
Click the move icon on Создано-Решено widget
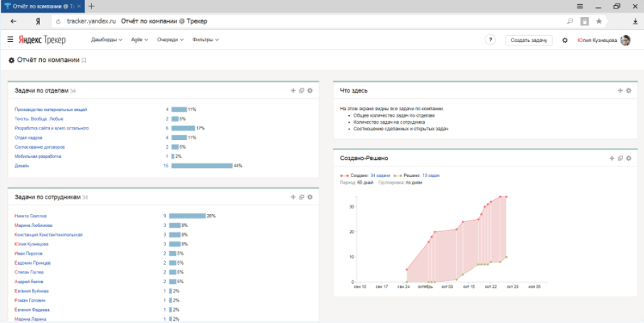[x=611, y=158]
